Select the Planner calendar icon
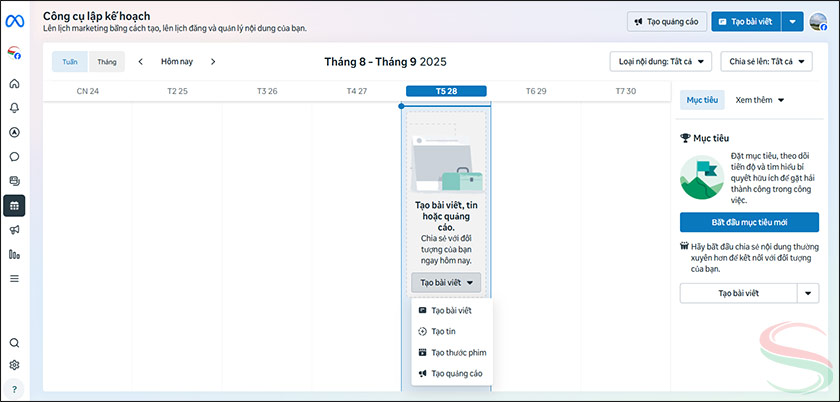This screenshot has width=840, height=402. (14, 205)
